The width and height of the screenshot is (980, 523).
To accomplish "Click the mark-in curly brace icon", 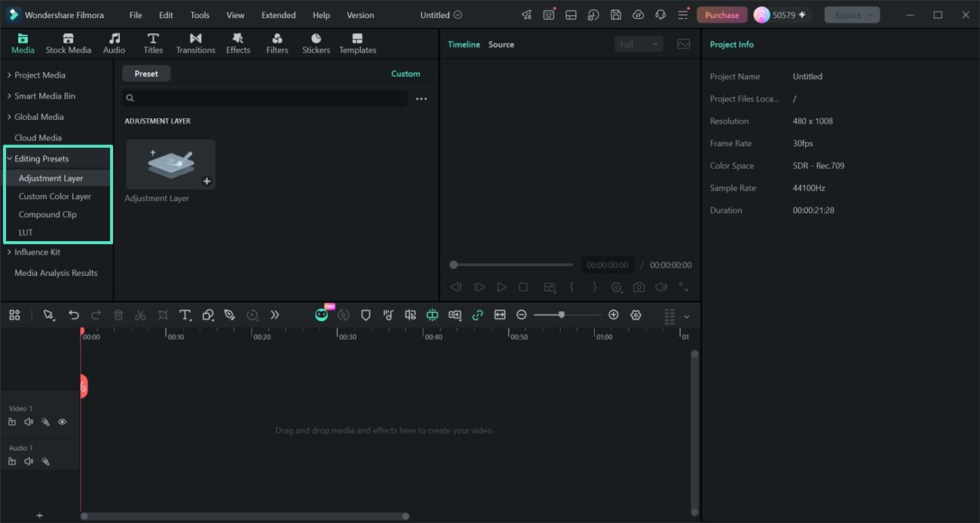I will (571, 287).
